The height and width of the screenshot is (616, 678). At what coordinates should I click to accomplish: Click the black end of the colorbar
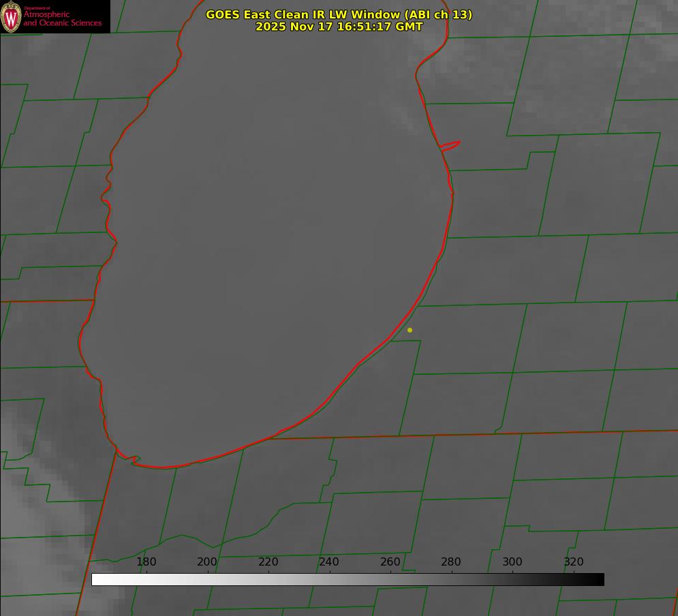click(600, 580)
